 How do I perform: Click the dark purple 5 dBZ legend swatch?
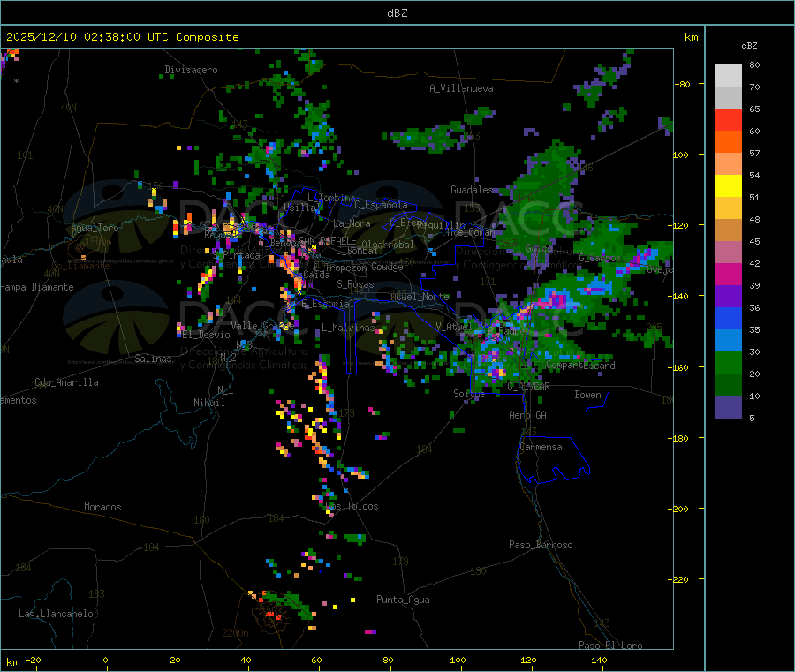[728, 407]
